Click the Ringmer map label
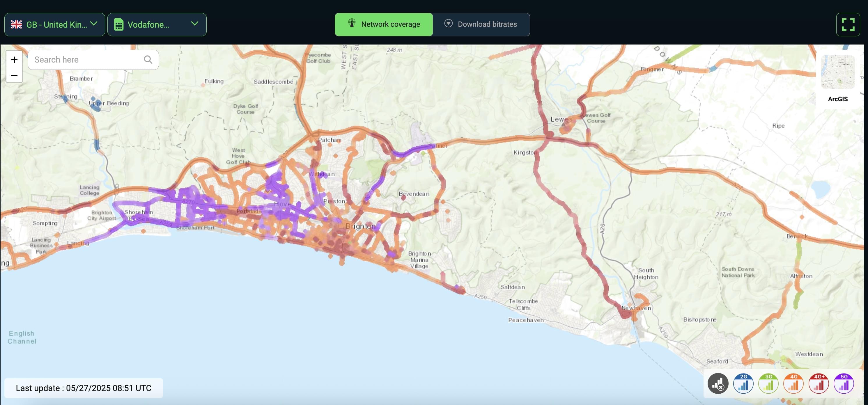 click(652, 70)
